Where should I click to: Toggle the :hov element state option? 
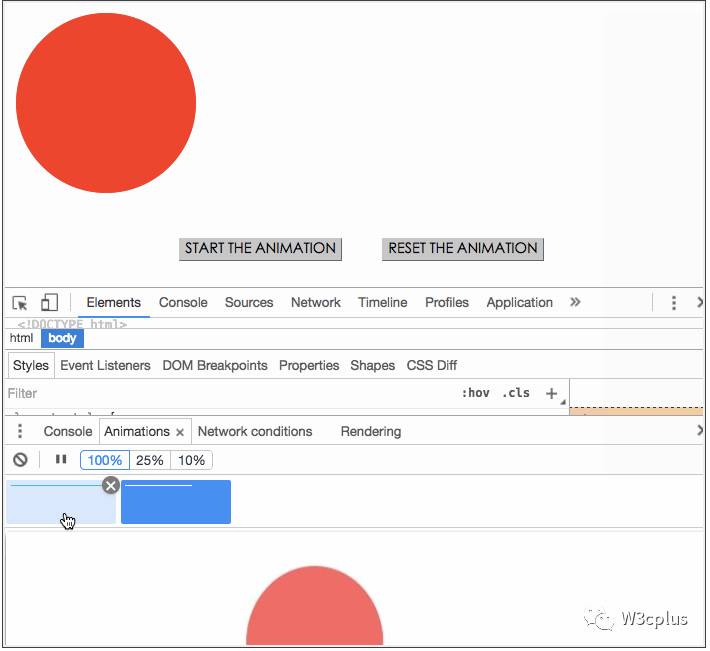[x=475, y=393]
